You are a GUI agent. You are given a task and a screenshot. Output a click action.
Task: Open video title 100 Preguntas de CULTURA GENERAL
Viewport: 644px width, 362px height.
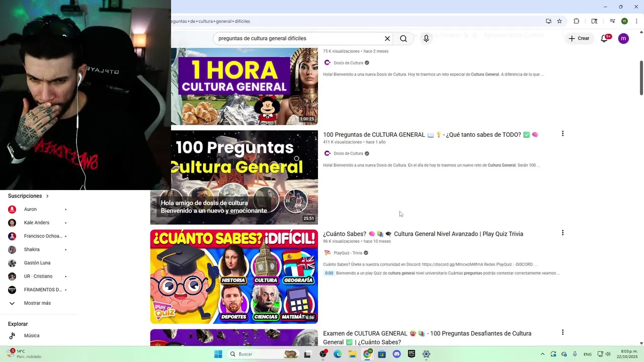431,134
